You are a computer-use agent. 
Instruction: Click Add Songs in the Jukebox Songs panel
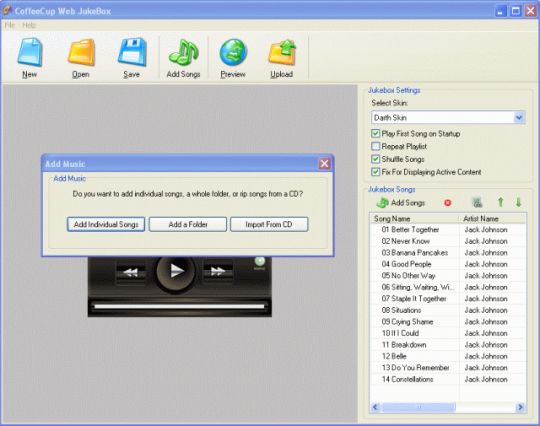pyautogui.click(x=401, y=203)
